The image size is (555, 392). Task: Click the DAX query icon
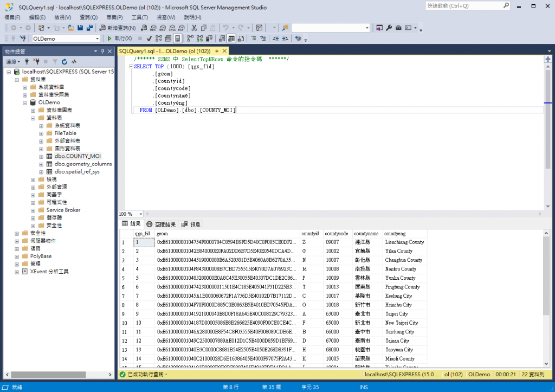[x=181, y=28]
